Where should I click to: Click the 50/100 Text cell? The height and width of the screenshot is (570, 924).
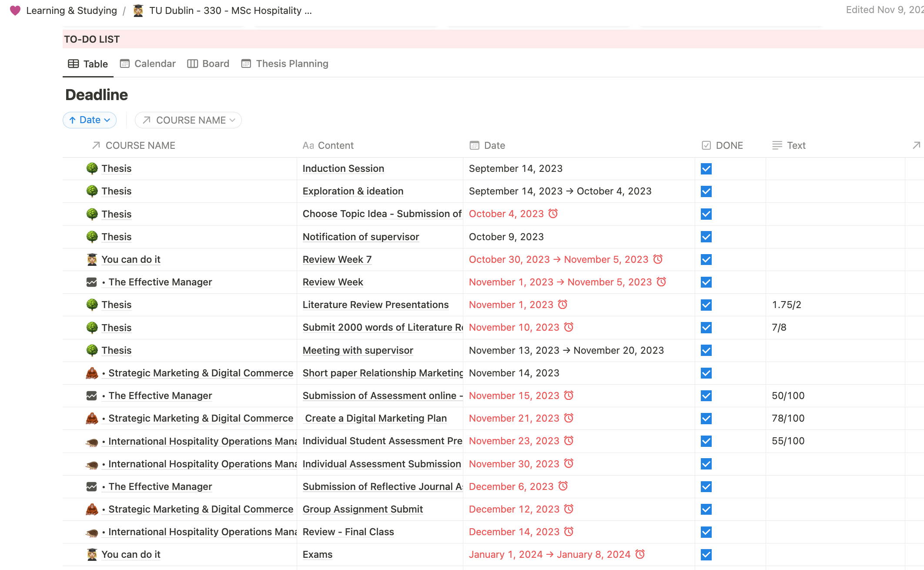point(788,396)
